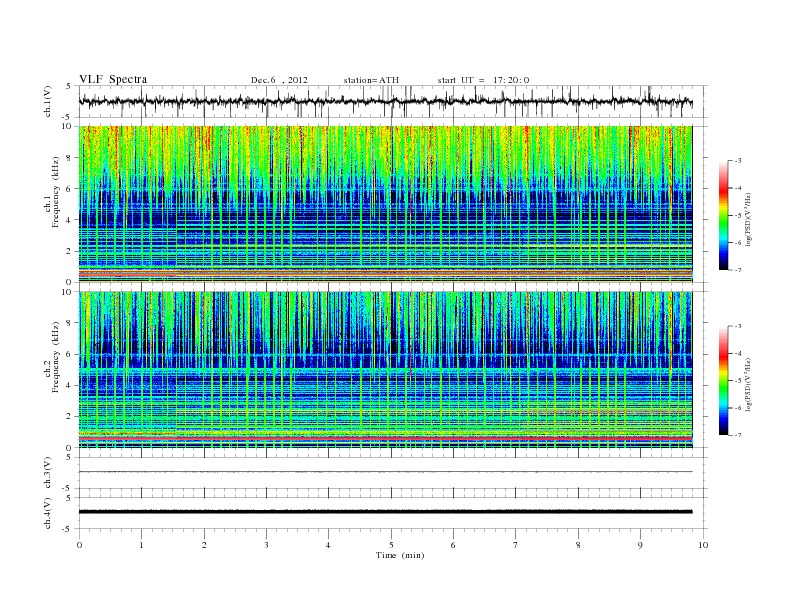Click the "10" tick on the Time axis
The width and height of the screenshot is (792, 612).
click(703, 545)
